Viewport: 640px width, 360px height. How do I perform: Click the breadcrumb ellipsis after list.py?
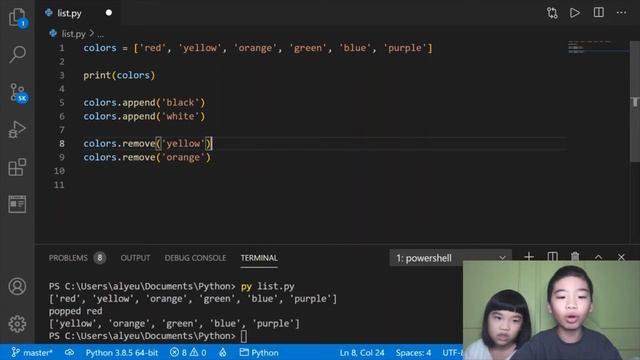[100, 34]
